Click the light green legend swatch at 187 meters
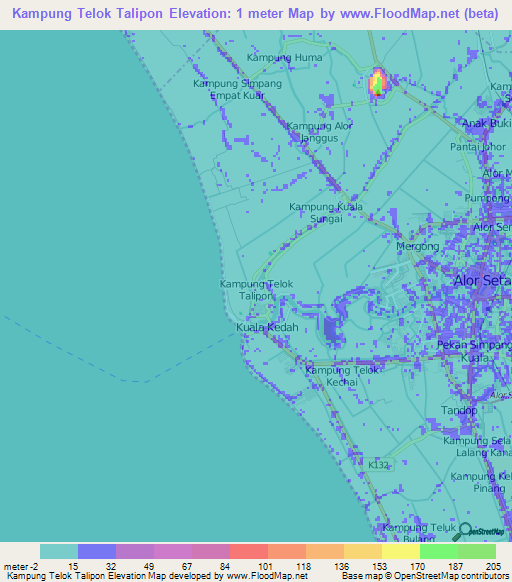Image resolution: width=512 pixels, height=582 pixels. [x=477, y=551]
